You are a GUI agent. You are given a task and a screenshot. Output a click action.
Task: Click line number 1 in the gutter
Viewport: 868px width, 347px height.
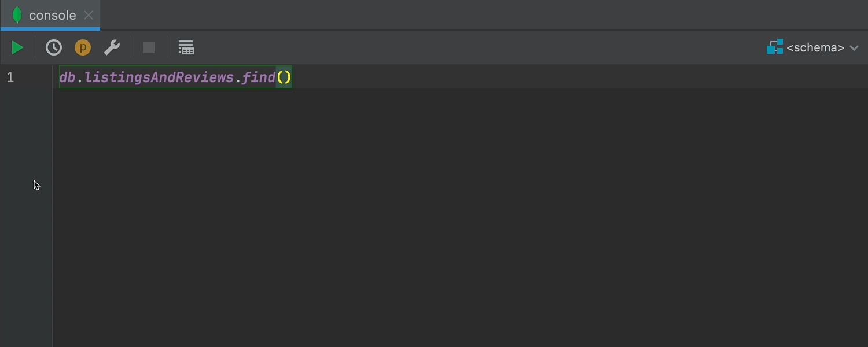tap(10, 77)
